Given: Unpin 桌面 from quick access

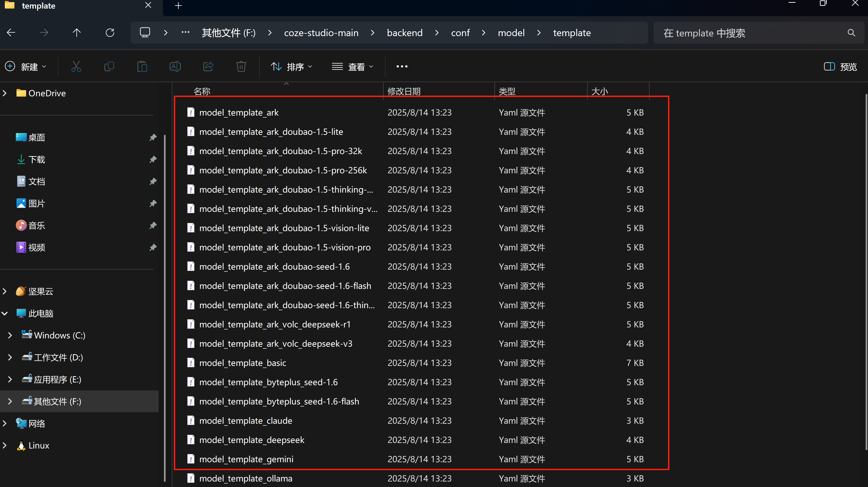Looking at the screenshot, I should pyautogui.click(x=153, y=138).
